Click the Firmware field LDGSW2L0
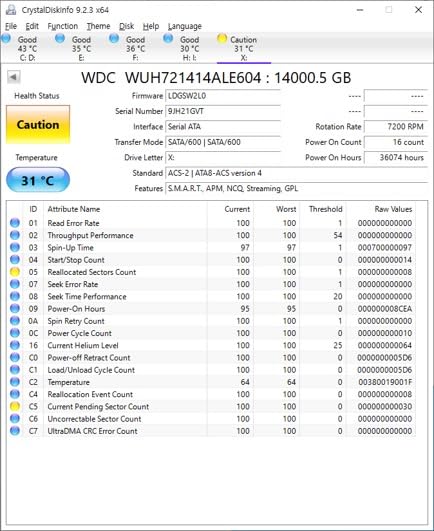This screenshot has width=434, height=531. coord(223,96)
